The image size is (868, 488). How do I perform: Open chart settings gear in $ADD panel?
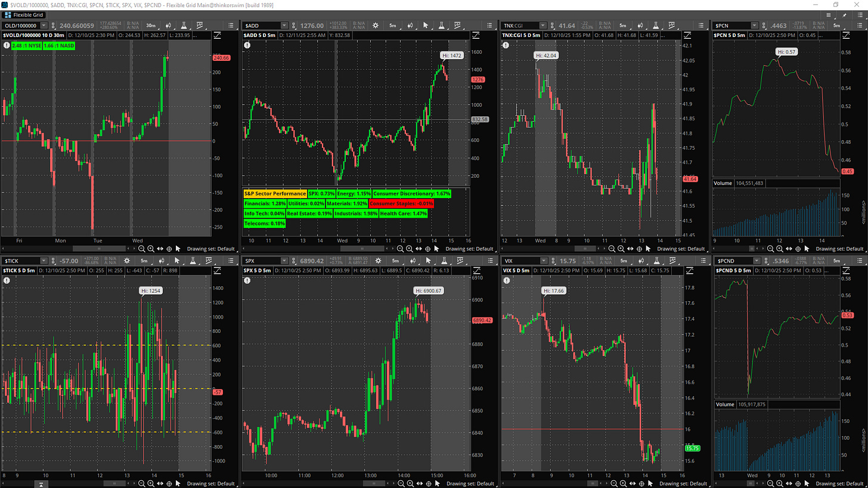coord(376,26)
